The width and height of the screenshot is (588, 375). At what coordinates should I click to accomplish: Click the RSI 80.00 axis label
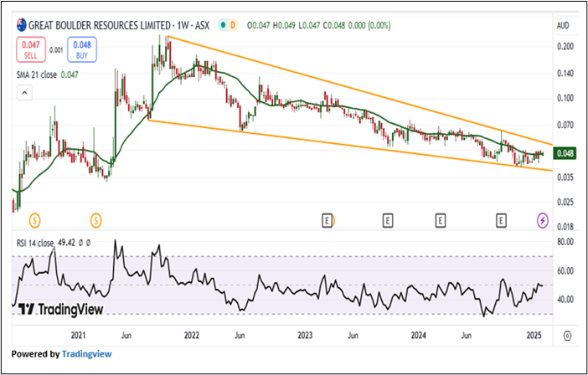click(565, 242)
